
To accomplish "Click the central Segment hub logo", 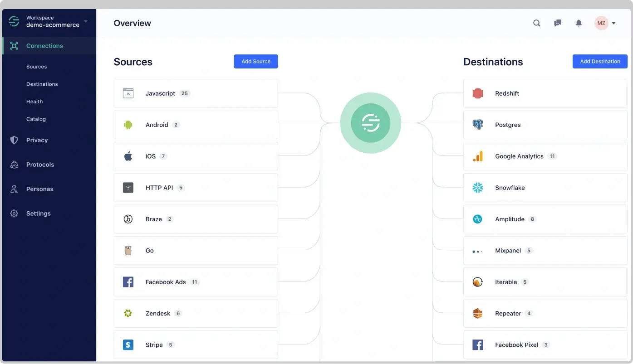I will click(x=370, y=123).
